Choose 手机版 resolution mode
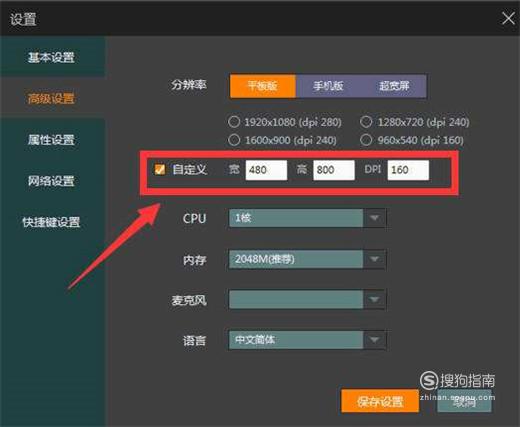 [x=328, y=86]
